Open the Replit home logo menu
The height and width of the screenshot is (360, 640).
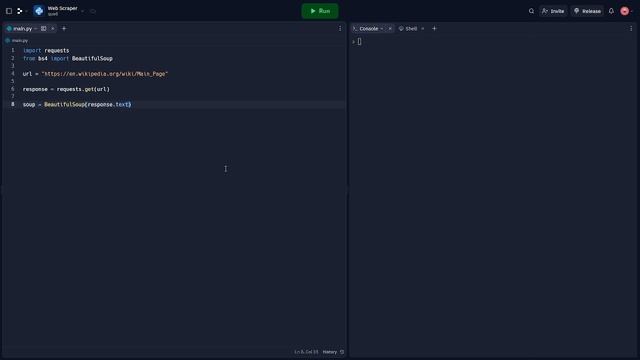pyautogui.click(x=20, y=11)
